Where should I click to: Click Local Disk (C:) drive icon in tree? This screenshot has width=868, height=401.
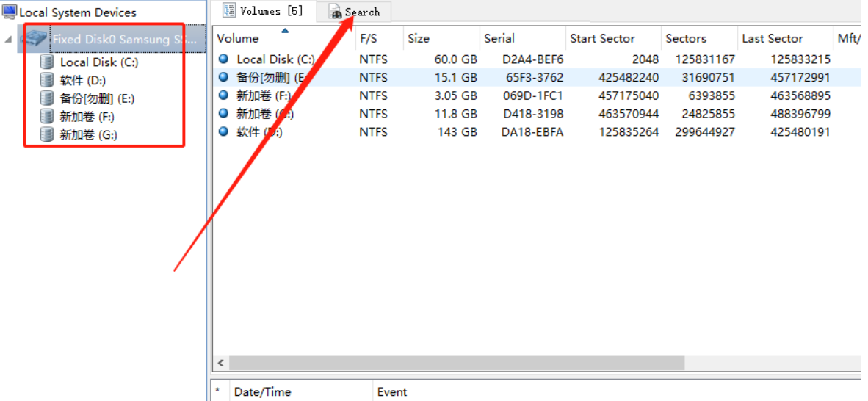click(47, 62)
